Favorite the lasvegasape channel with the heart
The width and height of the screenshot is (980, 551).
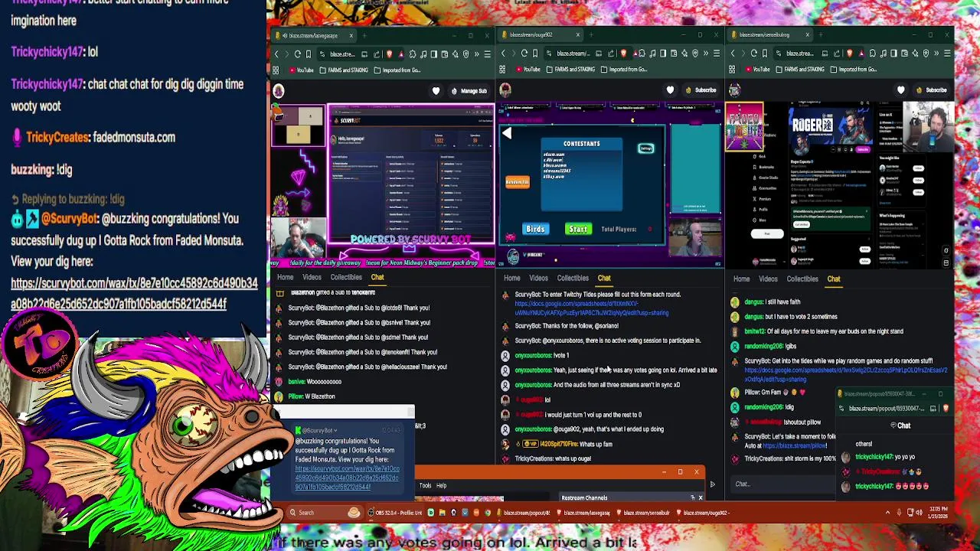436,91
